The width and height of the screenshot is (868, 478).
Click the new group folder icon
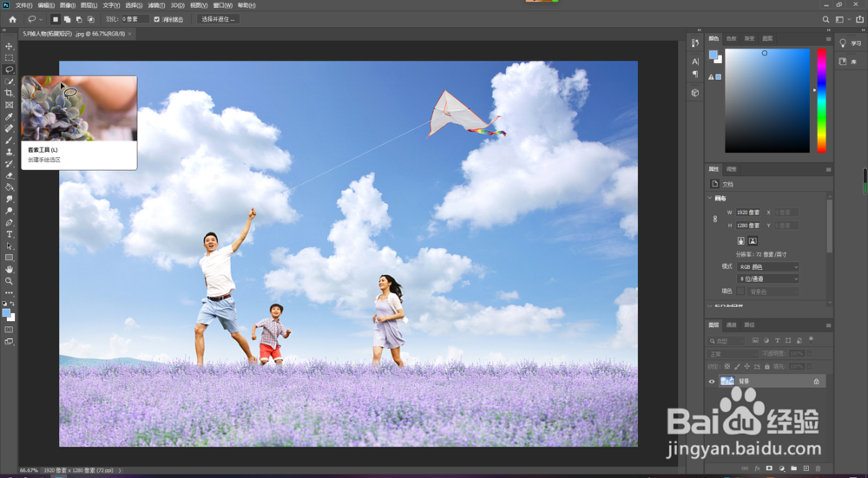coord(794,468)
